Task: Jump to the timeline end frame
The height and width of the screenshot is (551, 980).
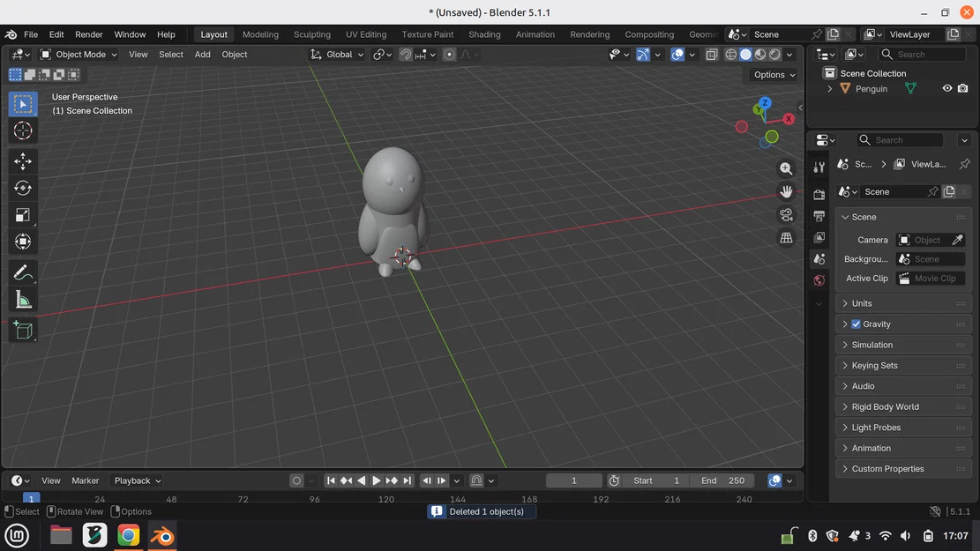Action: point(408,480)
